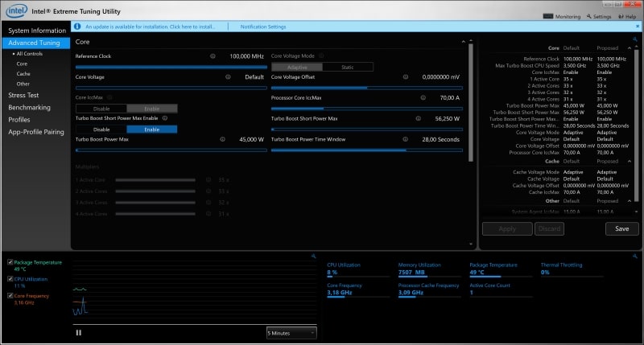The width and height of the screenshot is (644, 345).
Task: Show info for Turbo Boost Short Power Max
Action: click(418, 118)
